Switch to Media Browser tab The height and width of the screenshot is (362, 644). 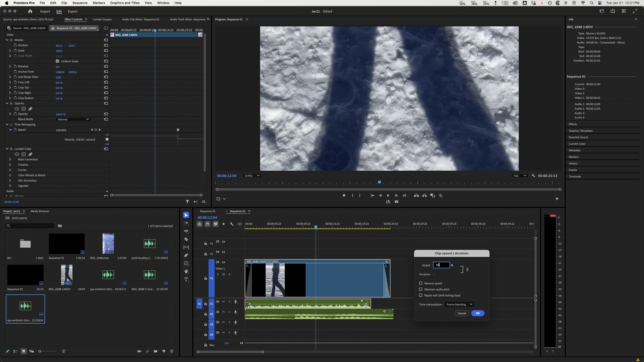(40, 211)
